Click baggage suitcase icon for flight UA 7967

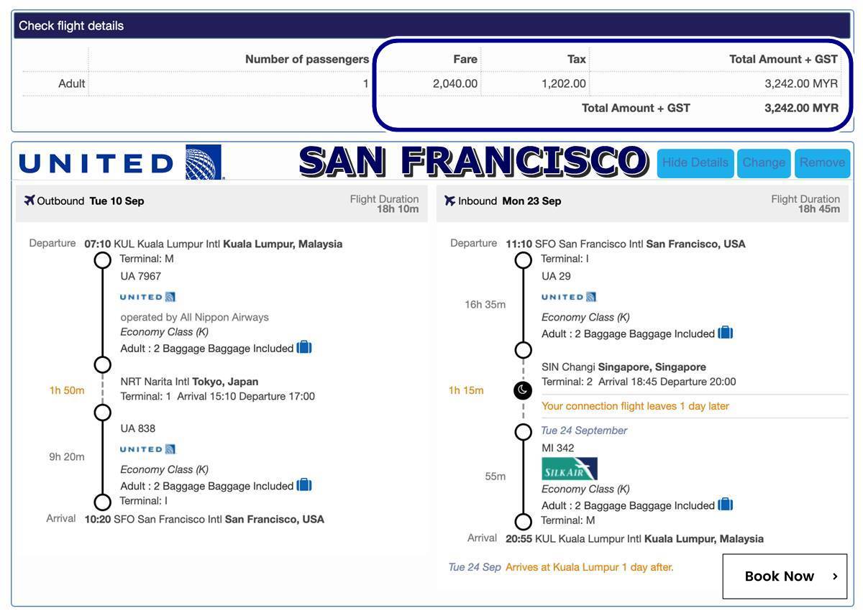point(304,347)
